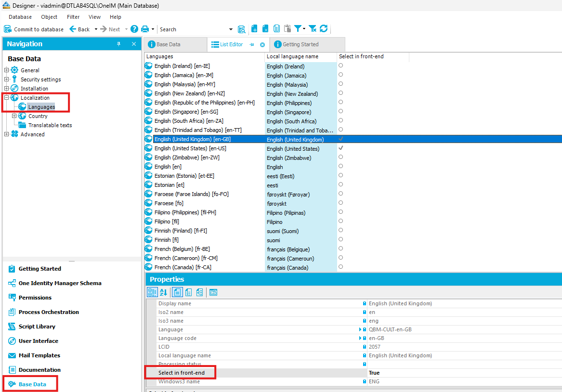
Task: Click the page with arrows icon in Properties
Action: (200, 292)
